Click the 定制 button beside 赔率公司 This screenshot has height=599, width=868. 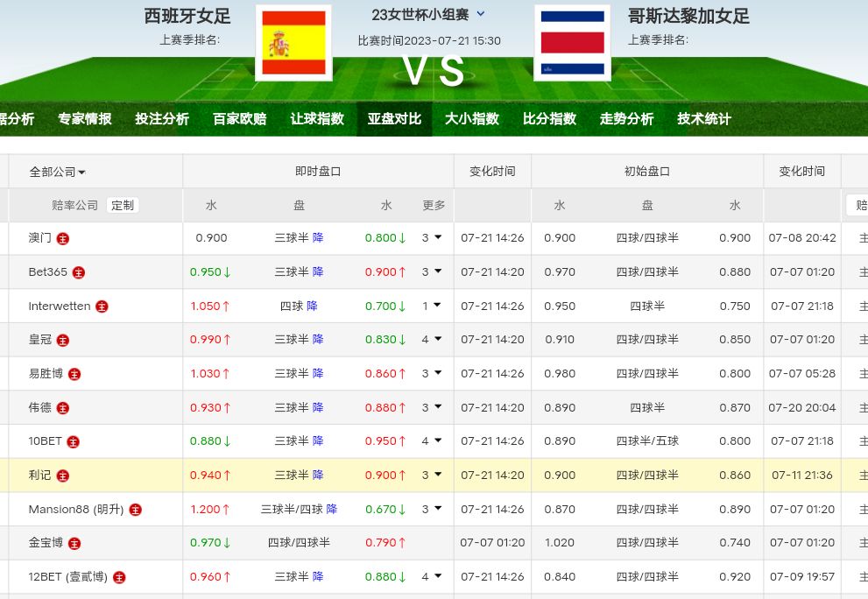pyautogui.click(x=123, y=205)
